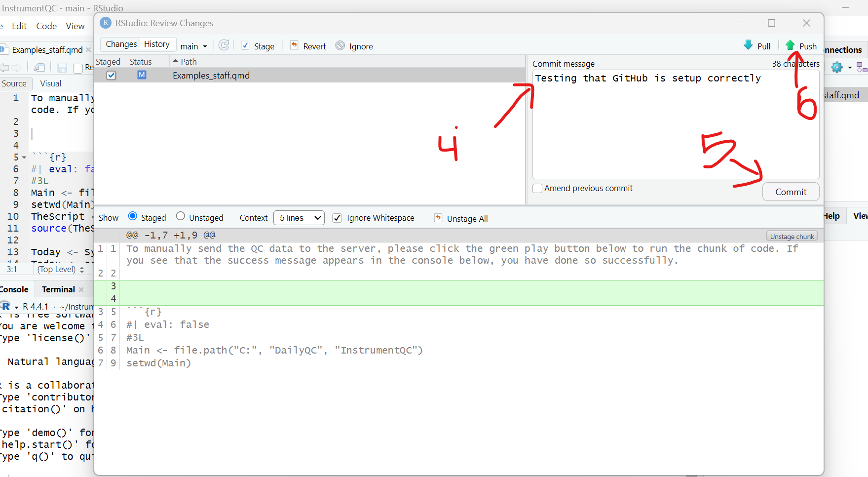Click the blue Pull arrow icon
The width and height of the screenshot is (868, 477).
tap(748, 45)
